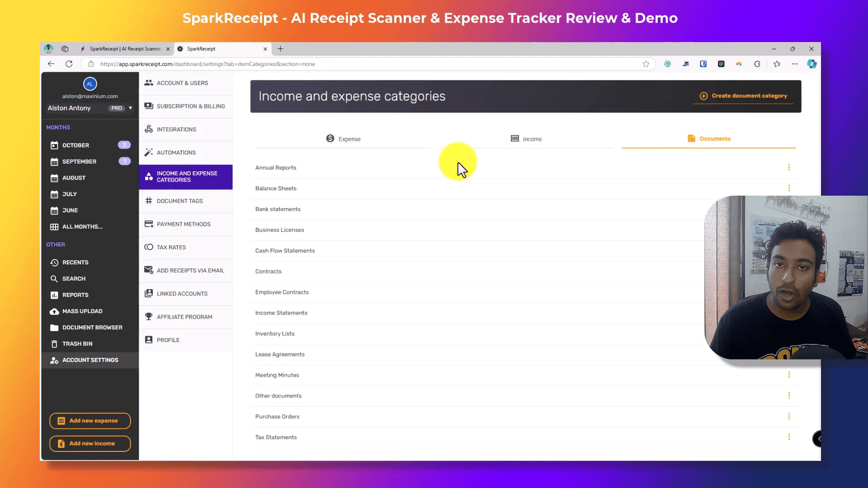Image resolution: width=868 pixels, height=488 pixels.
Task: Switch to the Documents tab
Action: click(708, 139)
